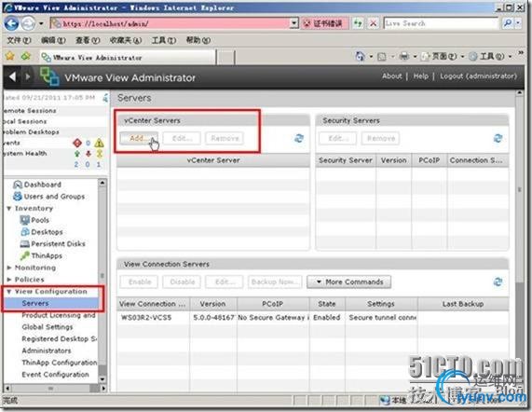This screenshot has height=412, width=532.
Task: Click the red events error icon
Action: [77, 143]
